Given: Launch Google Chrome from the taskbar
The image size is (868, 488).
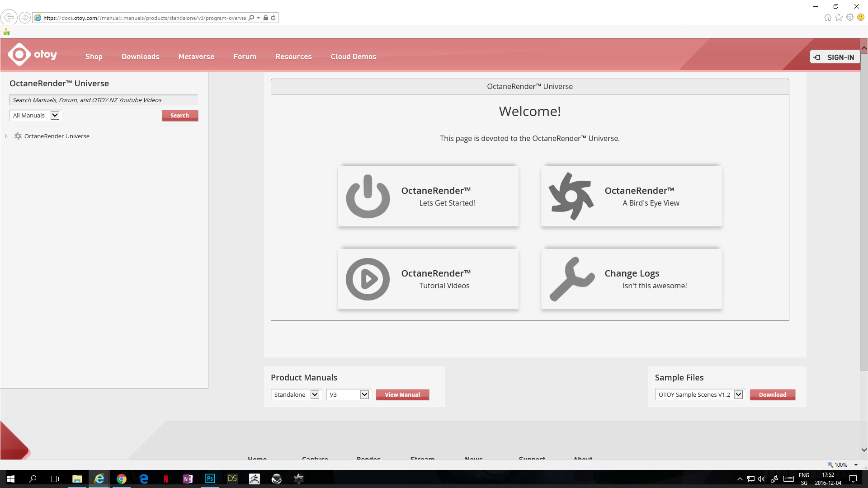Looking at the screenshot, I should tap(121, 479).
